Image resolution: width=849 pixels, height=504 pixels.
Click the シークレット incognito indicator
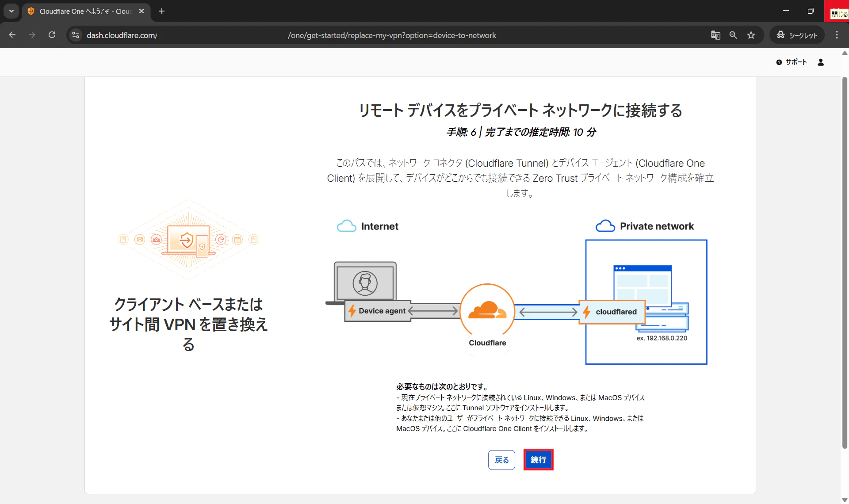797,35
